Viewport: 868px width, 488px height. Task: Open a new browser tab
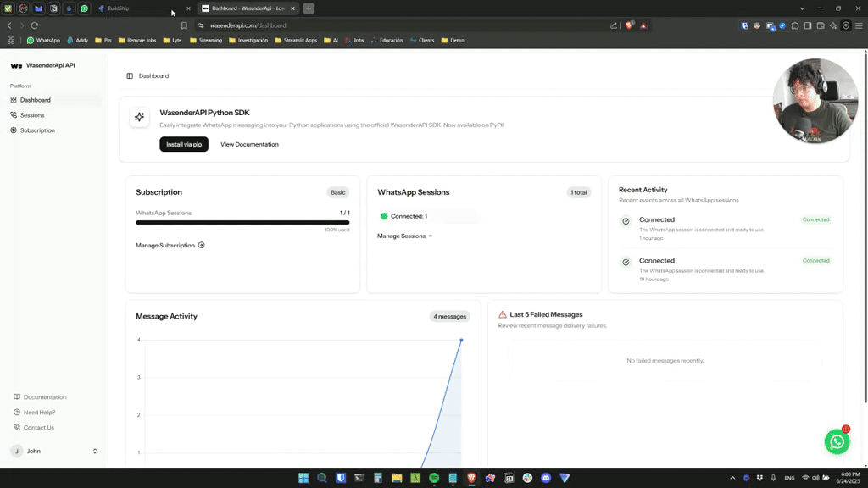[309, 8]
